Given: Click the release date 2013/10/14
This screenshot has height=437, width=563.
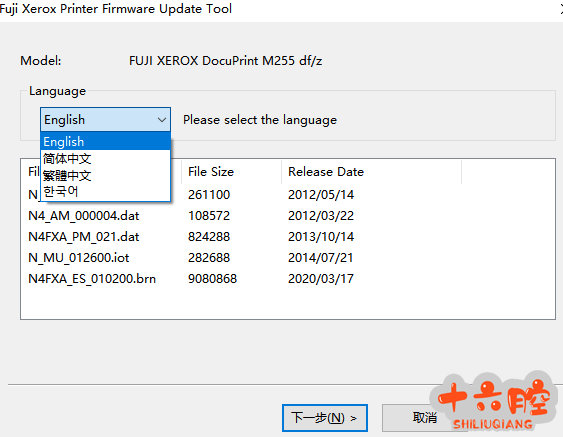Looking at the screenshot, I should coord(321,237).
